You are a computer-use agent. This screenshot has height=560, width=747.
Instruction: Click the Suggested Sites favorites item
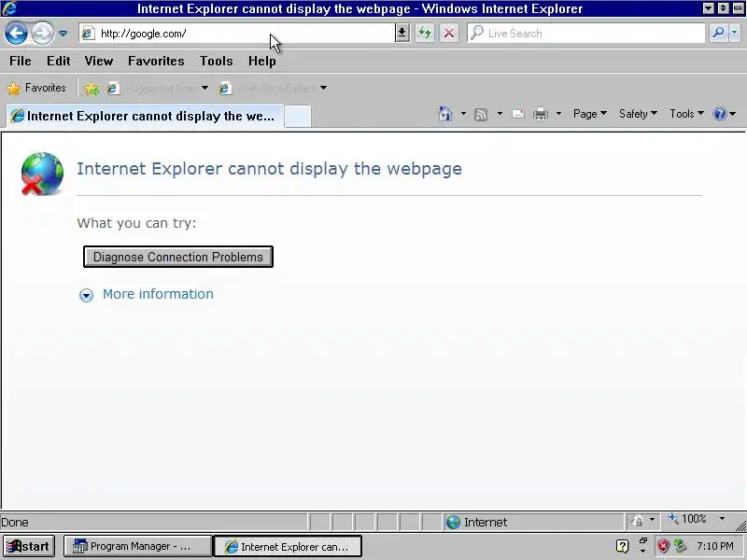[152, 88]
